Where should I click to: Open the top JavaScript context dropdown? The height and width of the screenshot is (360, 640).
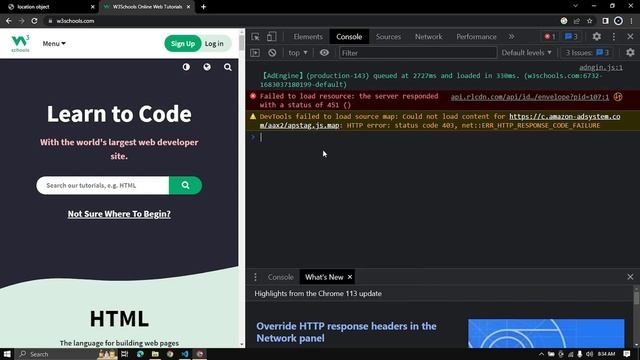click(298, 53)
